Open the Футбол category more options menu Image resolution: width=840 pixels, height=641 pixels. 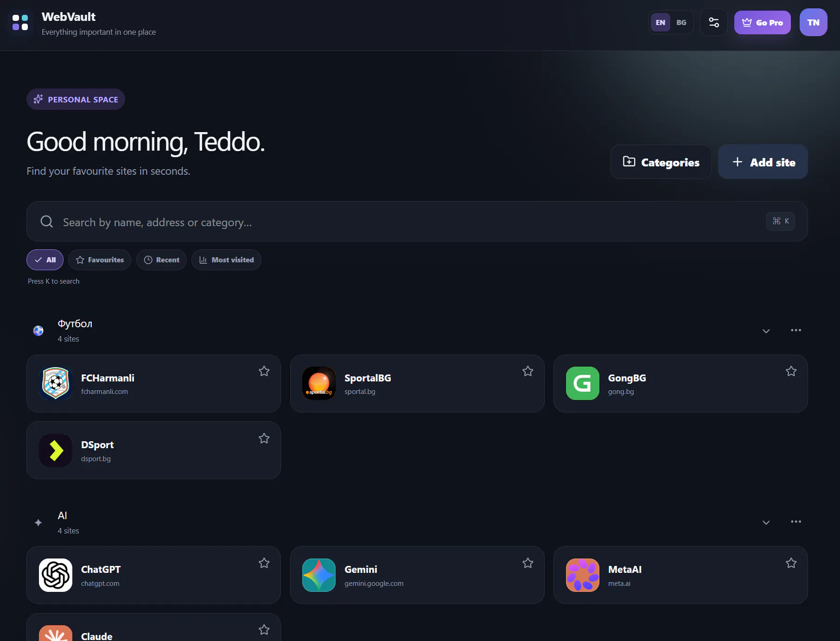[x=796, y=330]
